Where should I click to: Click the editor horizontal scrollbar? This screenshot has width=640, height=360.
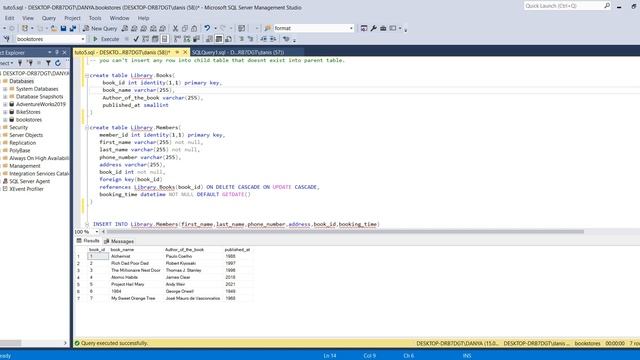pos(345,232)
